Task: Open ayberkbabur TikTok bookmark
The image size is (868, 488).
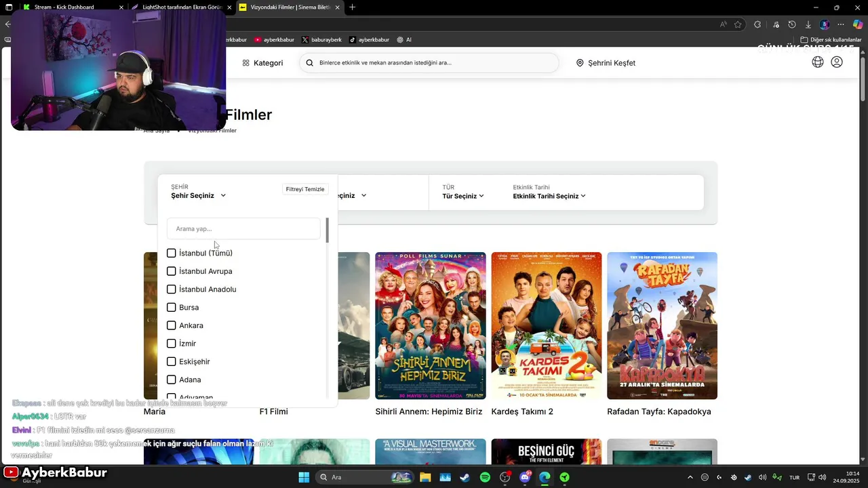Action: pyautogui.click(x=369, y=39)
